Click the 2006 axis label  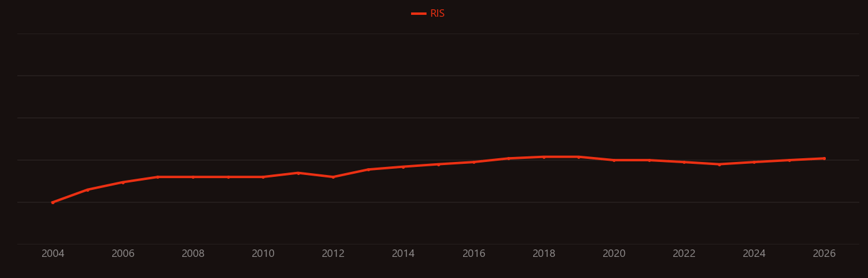(x=123, y=254)
